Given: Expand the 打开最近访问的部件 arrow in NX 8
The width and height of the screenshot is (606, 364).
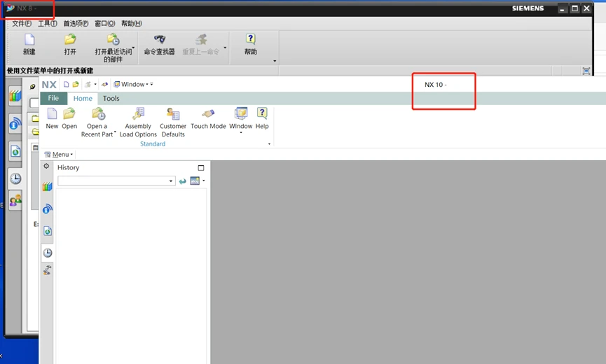Looking at the screenshot, I should [x=133, y=48].
